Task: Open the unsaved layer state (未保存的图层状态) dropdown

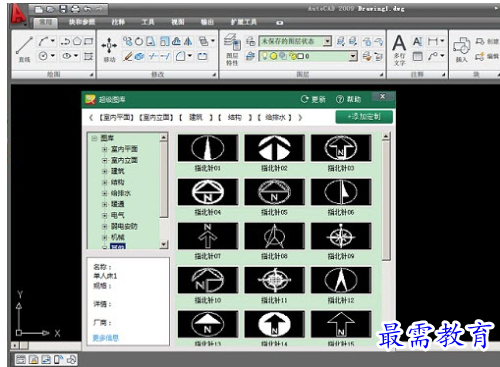Action: point(327,41)
